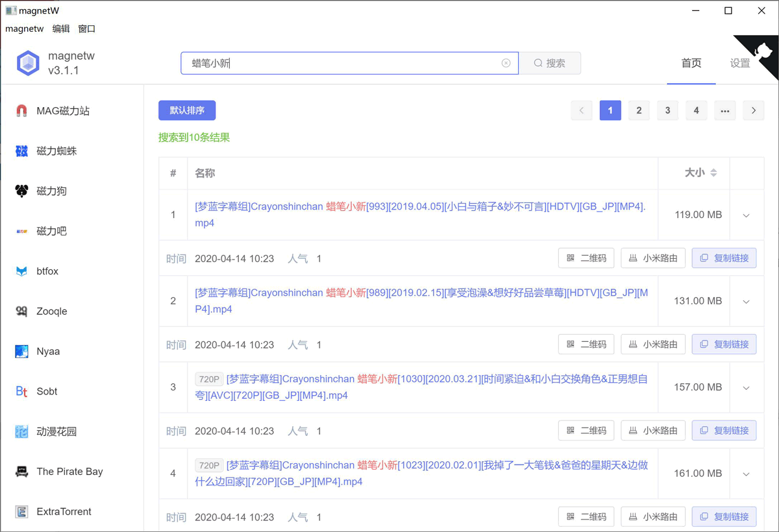Select the 磁力狗 dog icon
This screenshot has width=779, height=532.
21,191
